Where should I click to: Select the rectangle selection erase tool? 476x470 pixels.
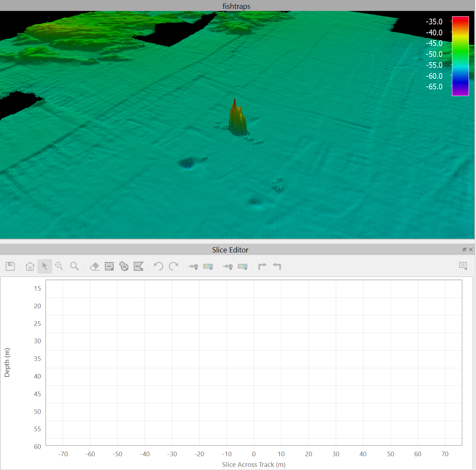tap(109, 266)
